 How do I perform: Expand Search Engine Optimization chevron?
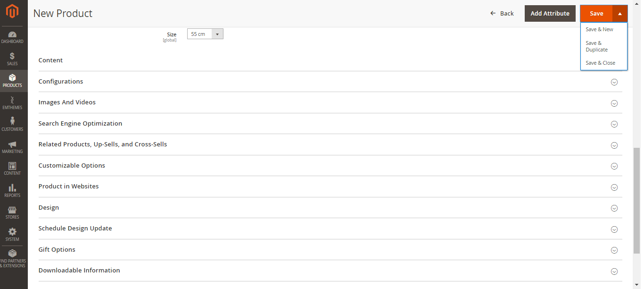pyautogui.click(x=614, y=124)
